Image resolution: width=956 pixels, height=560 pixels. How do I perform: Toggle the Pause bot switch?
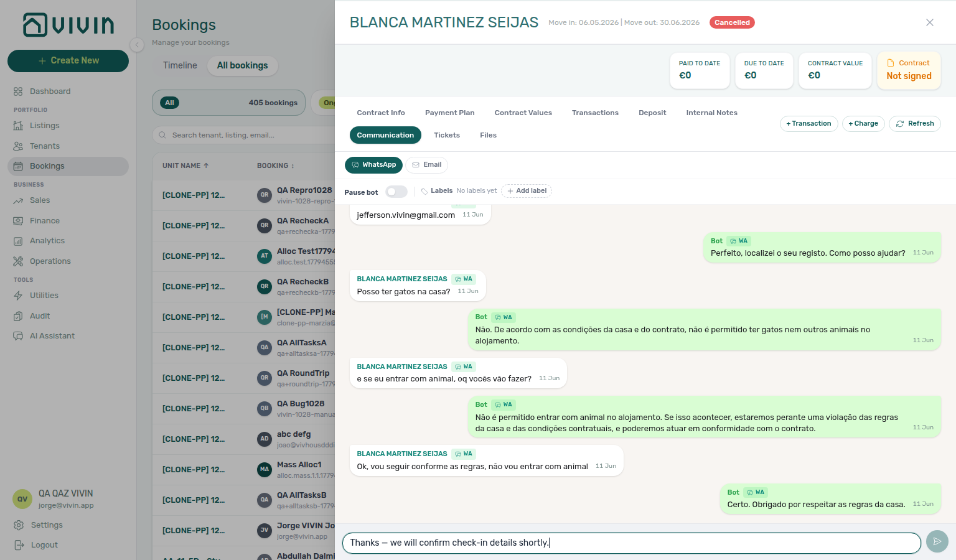[396, 192]
